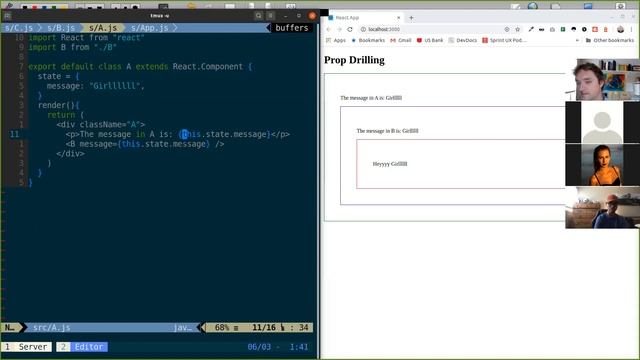Image resolution: width=640 pixels, height=360 pixels.
Task: View site information icon in address bar
Action: (x=363, y=29)
